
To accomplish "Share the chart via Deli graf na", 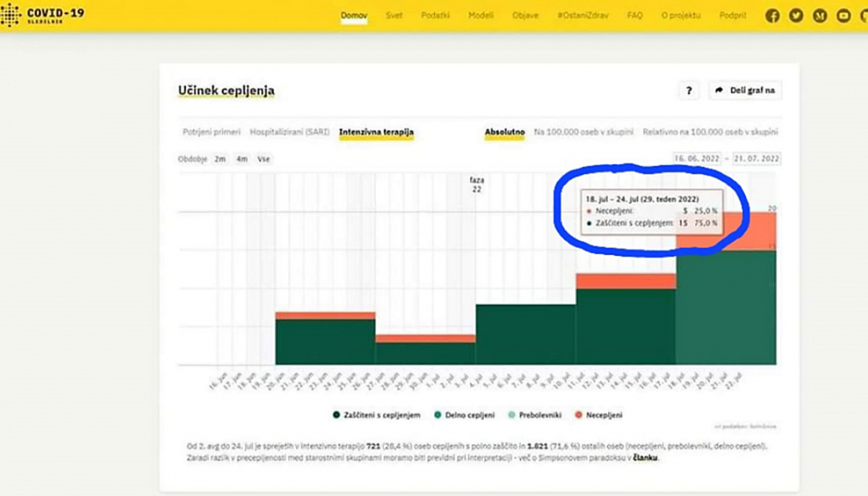I will 744,90.
